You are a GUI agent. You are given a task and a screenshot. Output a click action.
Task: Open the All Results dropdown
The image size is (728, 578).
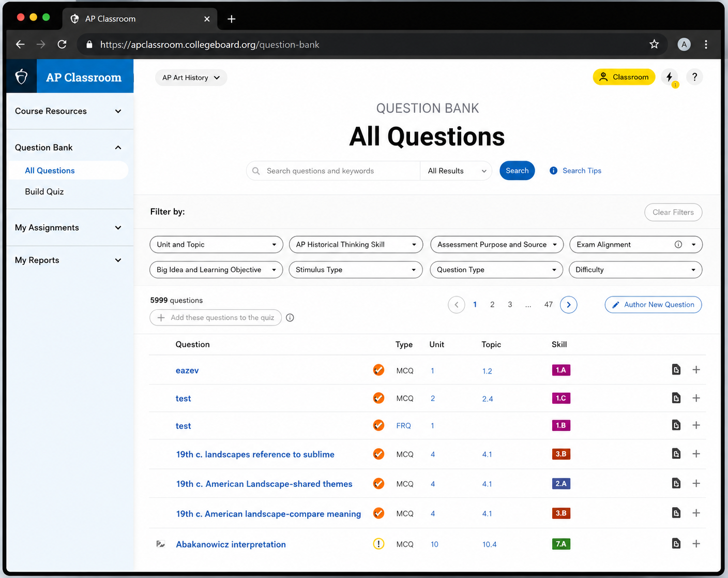pos(457,171)
